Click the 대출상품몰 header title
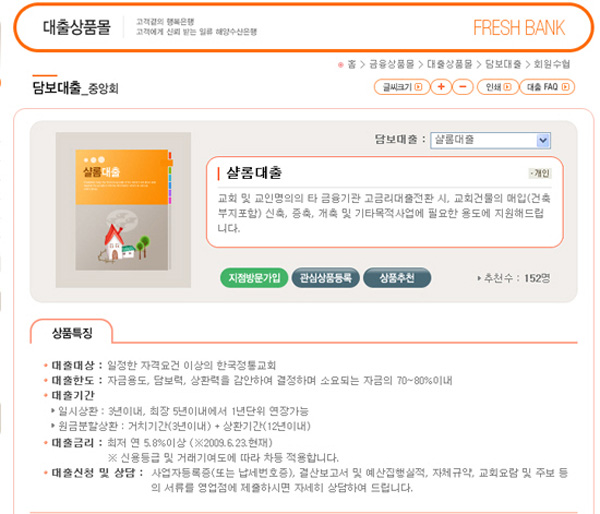Viewport: 600px width, 514px height. [77, 27]
